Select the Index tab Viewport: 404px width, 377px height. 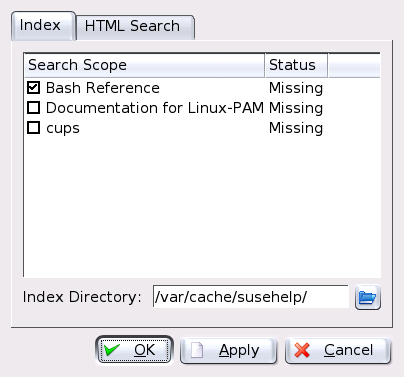coord(43,26)
